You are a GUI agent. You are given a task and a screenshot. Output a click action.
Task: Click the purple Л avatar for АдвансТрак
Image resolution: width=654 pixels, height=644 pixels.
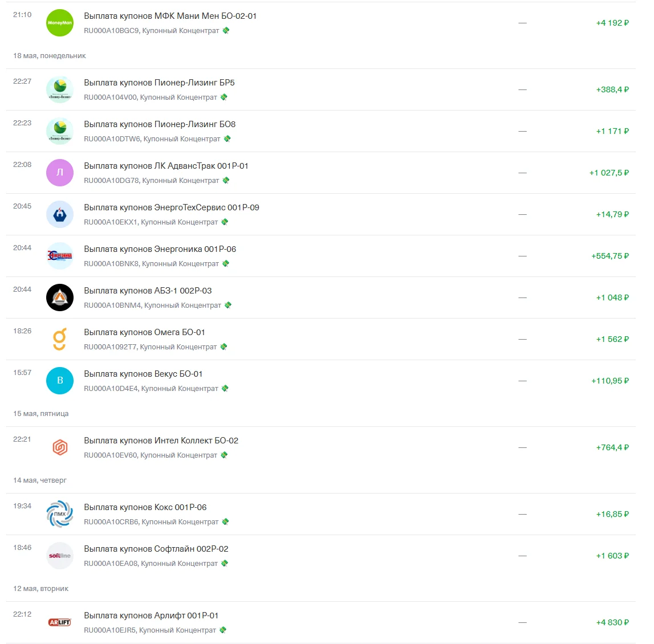point(60,173)
